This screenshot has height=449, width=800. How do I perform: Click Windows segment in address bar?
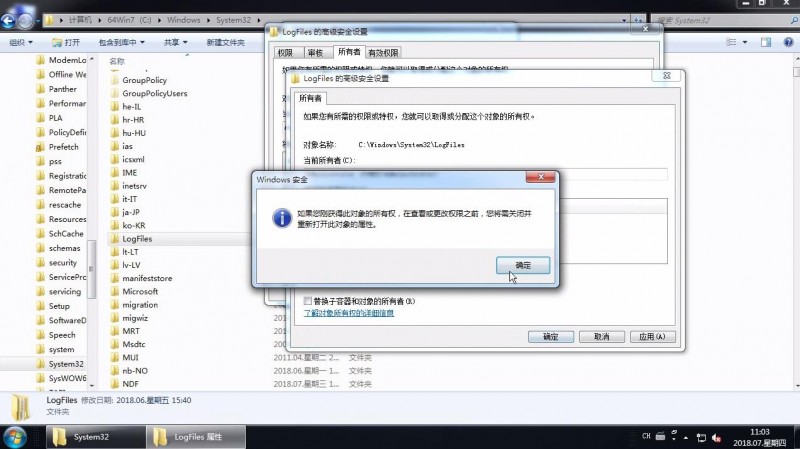[184, 20]
